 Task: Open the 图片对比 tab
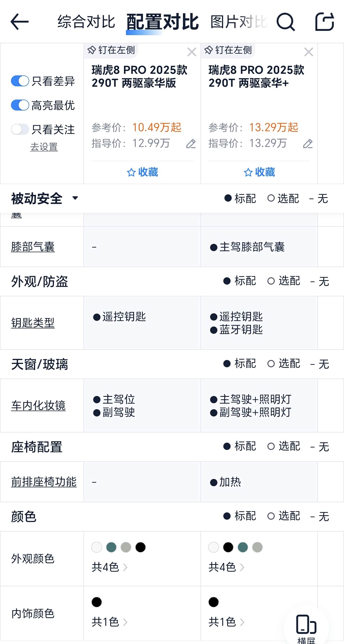(x=239, y=22)
